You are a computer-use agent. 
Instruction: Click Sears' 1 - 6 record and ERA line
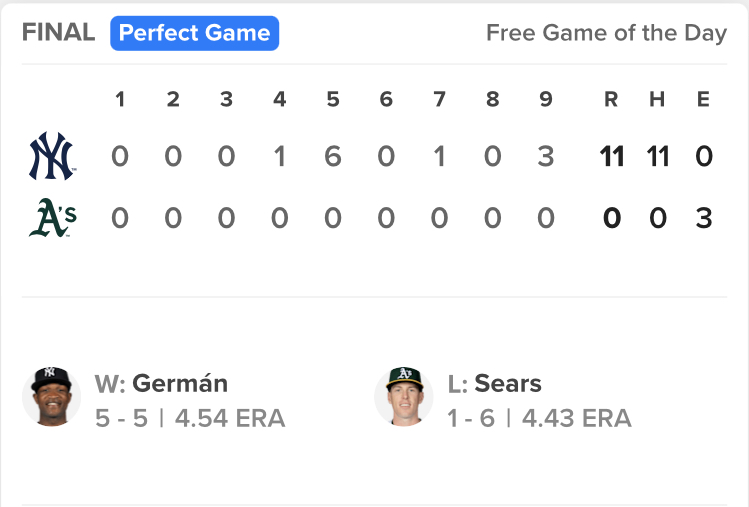540,418
